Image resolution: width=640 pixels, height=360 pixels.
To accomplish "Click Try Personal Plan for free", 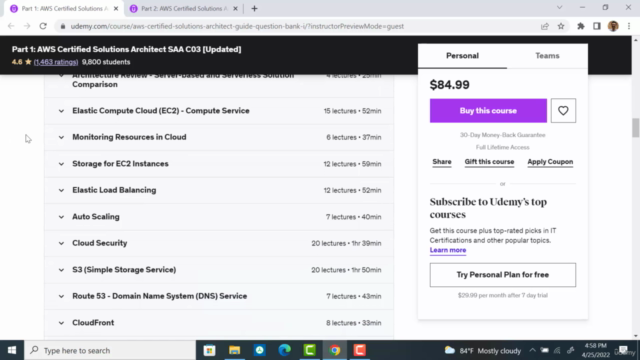I will click(502, 275).
